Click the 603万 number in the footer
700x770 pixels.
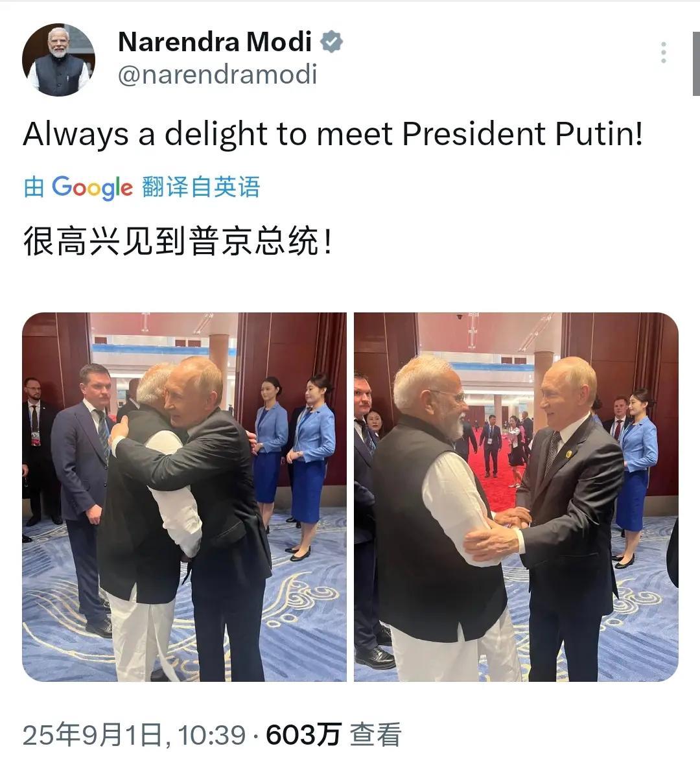303,735
